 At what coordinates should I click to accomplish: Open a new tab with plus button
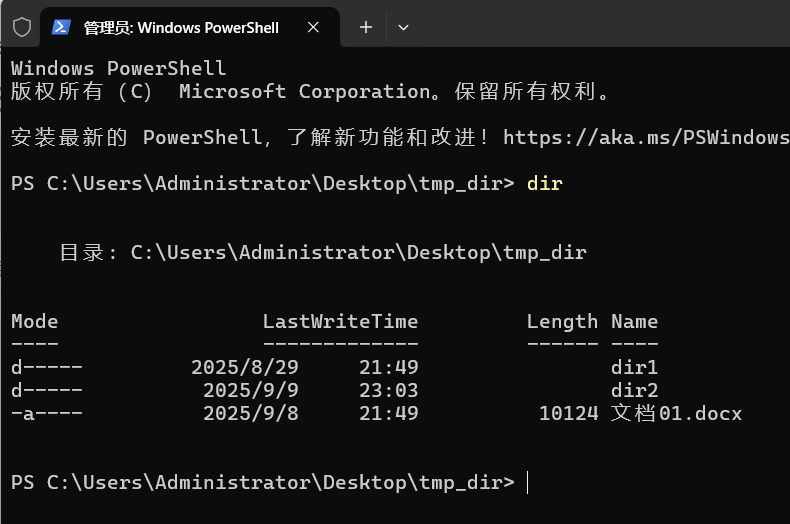click(x=366, y=27)
